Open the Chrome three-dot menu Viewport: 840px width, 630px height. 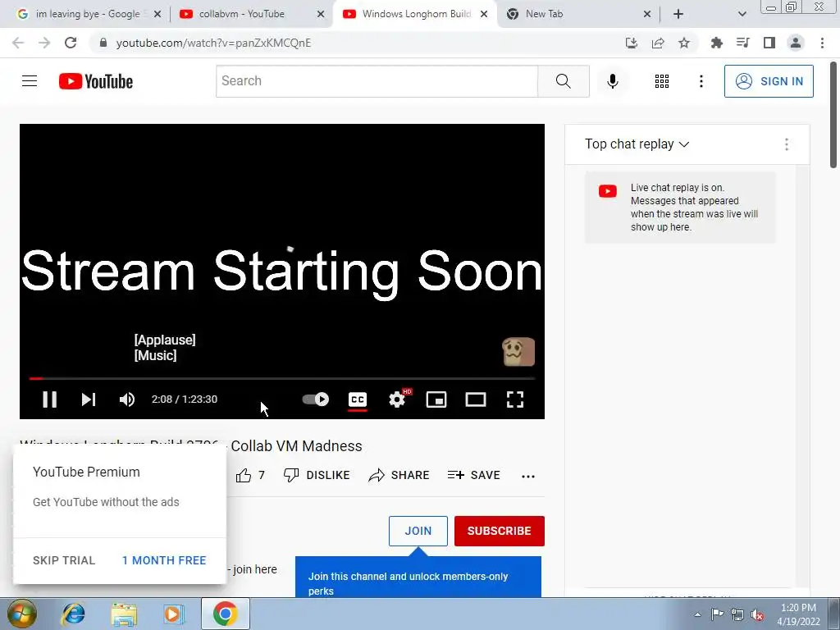click(x=822, y=43)
